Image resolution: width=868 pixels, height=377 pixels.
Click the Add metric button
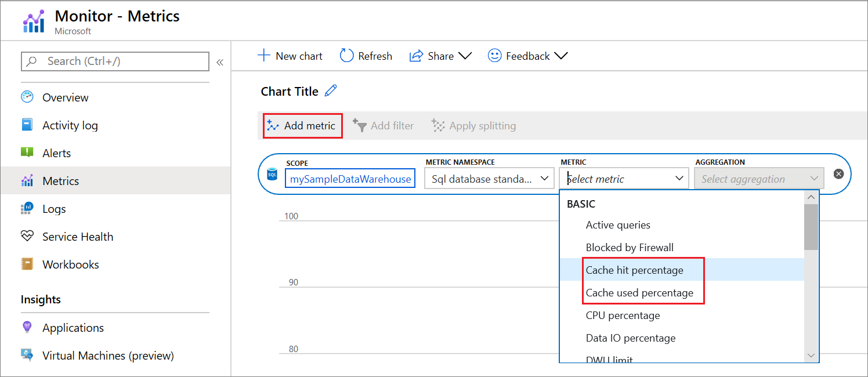[x=302, y=126]
